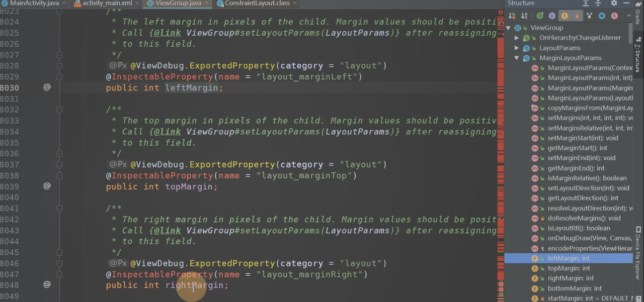Collapse the MarginLayoutParams node
The height and width of the screenshot is (302, 644).
(x=517, y=58)
